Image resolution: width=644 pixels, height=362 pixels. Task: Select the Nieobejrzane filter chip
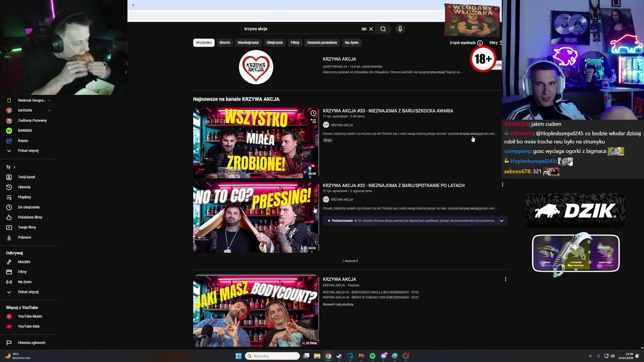pyautogui.click(x=248, y=43)
